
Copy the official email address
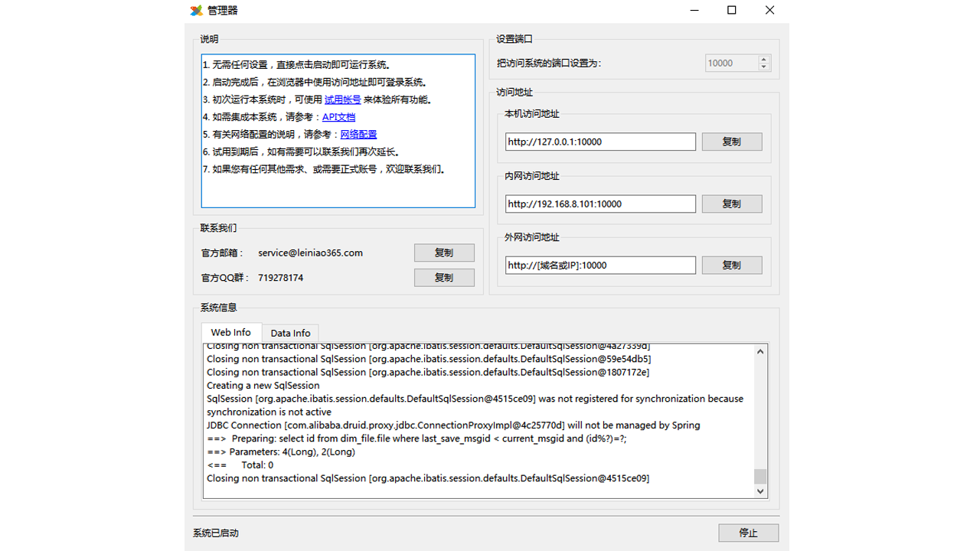[x=444, y=253]
